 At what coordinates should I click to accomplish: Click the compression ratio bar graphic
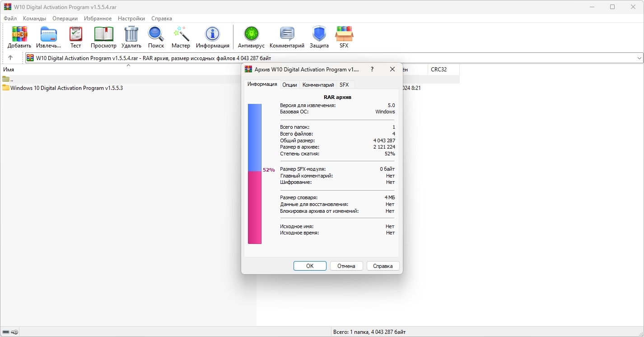tap(255, 174)
